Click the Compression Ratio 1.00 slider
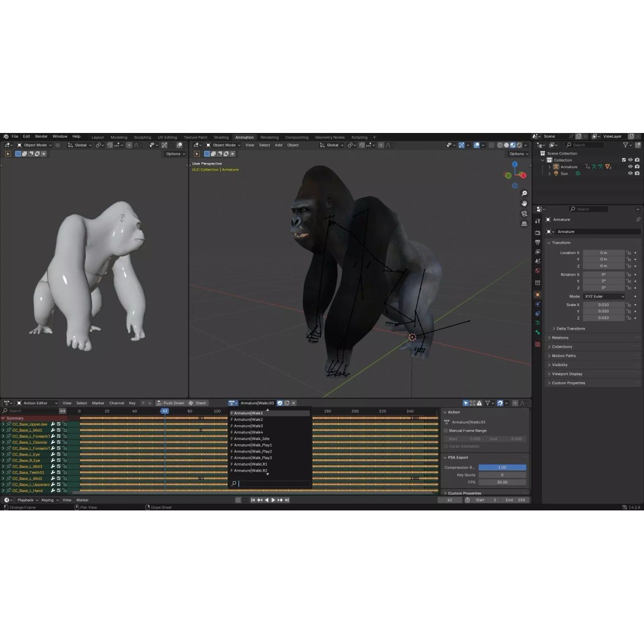Image resolution: width=644 pixels, height=644 pixels. (x=502, y=467)
